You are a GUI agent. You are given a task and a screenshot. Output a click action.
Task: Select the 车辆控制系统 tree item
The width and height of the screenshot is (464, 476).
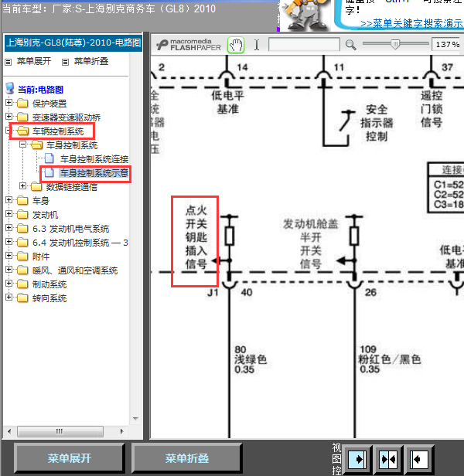click(x=58, y=131)
